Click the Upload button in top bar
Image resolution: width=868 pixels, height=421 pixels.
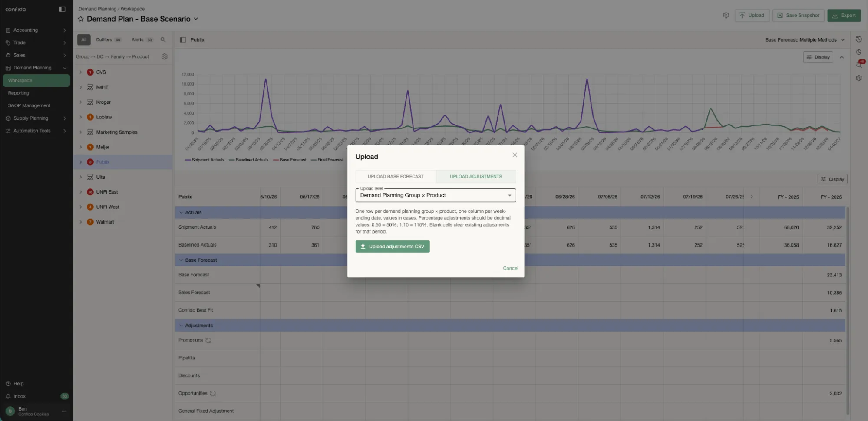(752, 16)
